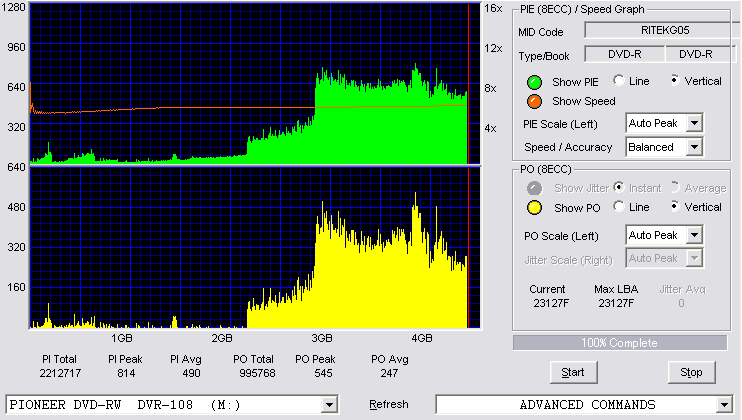The height and width of the screenshot is (420, 742).
Task: Click the red end marker in PIE graph
Action: [x=468, y=84]
